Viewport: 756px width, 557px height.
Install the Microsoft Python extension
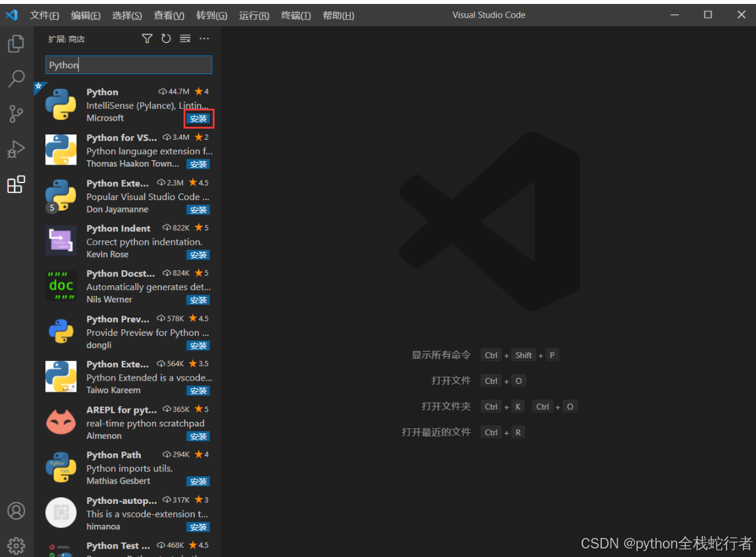tap(198, 119)
